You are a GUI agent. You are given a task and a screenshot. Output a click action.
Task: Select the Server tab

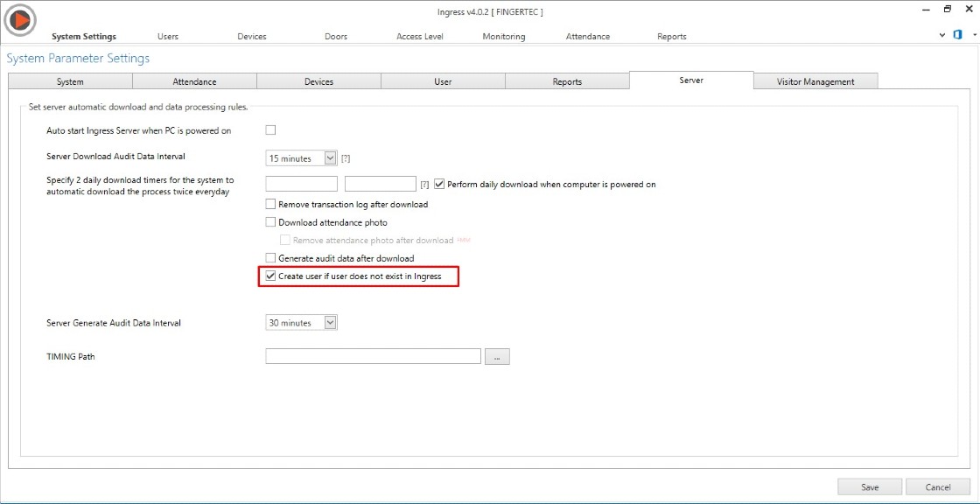pos(691,80)
